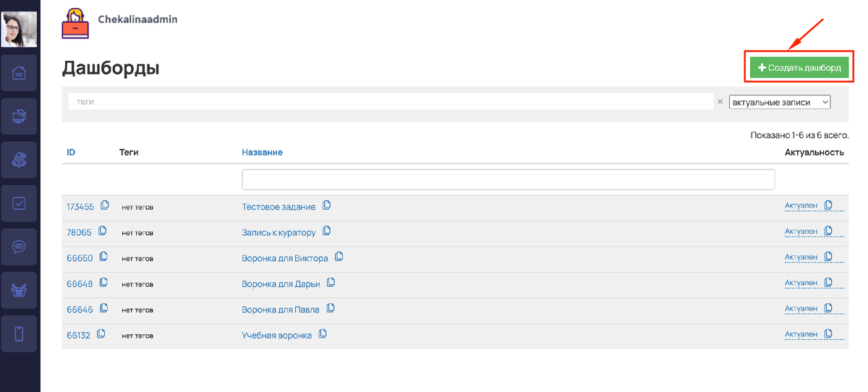868x392 pixels.
Task: Copy name icon next to Воронка для Виктора
Action: click(x=339, y=257)
